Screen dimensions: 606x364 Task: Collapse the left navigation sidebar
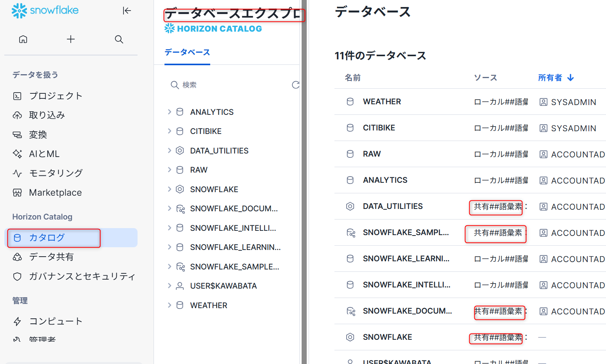[127, 11]
